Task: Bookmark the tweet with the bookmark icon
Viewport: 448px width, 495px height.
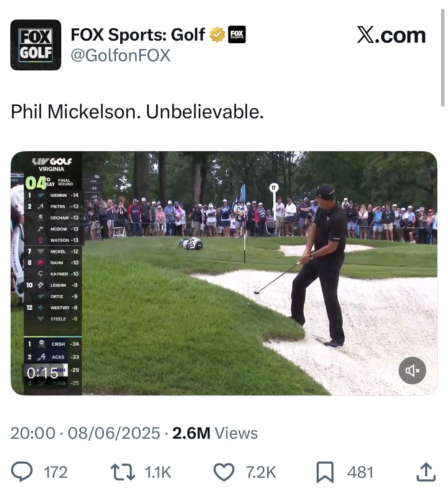Action: coord(325,472)
